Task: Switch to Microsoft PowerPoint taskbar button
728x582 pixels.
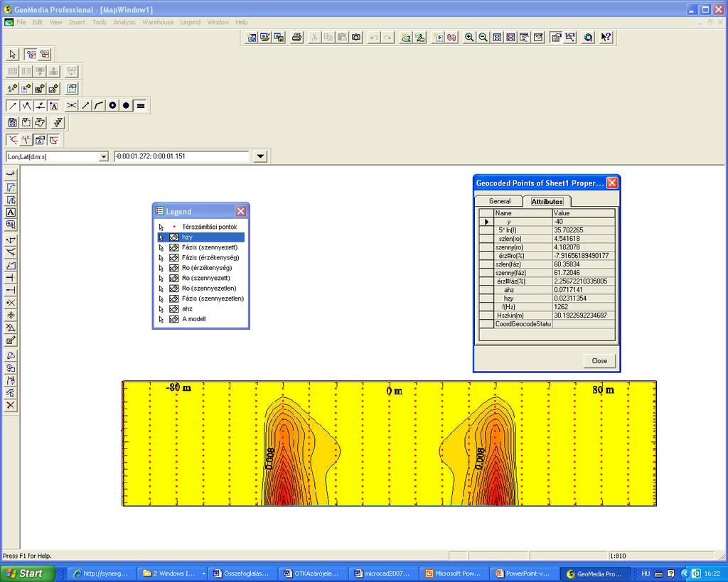Action: pos(454,573)
